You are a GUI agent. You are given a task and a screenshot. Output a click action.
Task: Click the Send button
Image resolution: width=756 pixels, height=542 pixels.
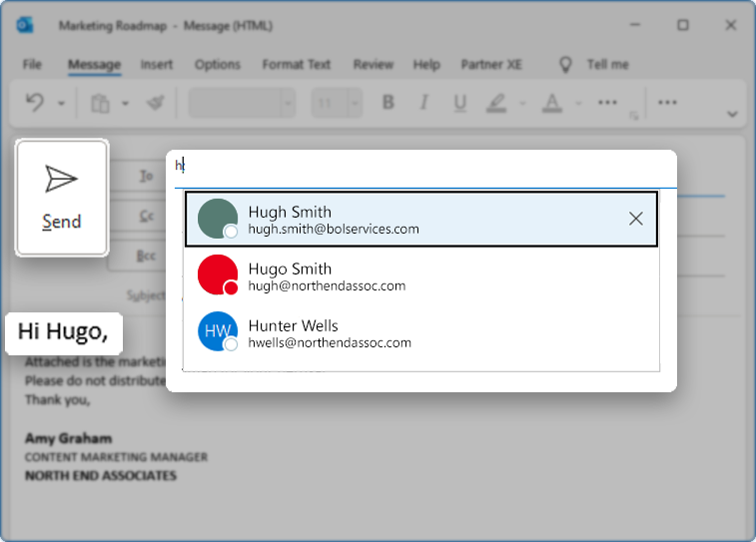click(62, 198)
